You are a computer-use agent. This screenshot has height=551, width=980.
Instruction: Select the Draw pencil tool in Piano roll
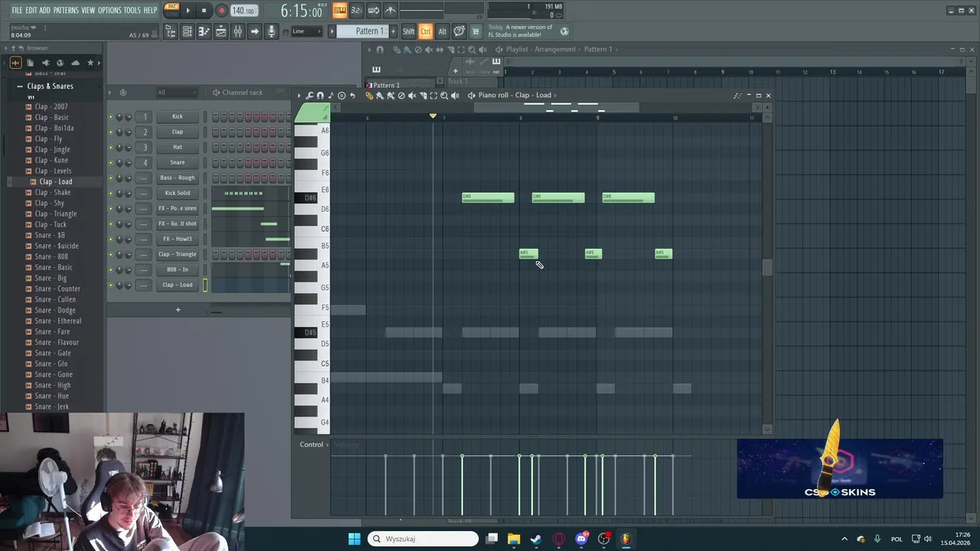click(x=369, y=96)
